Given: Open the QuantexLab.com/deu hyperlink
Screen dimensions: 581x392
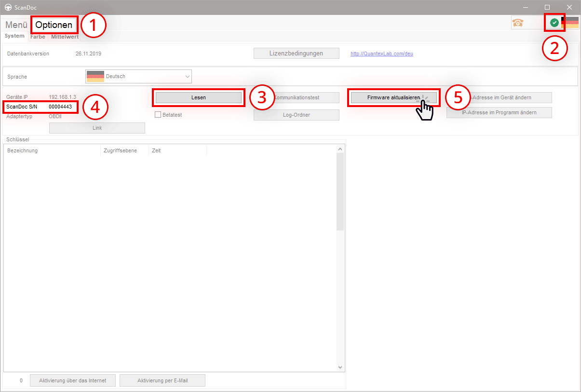Looking at the screenshot, I should (x=381, y=54).
